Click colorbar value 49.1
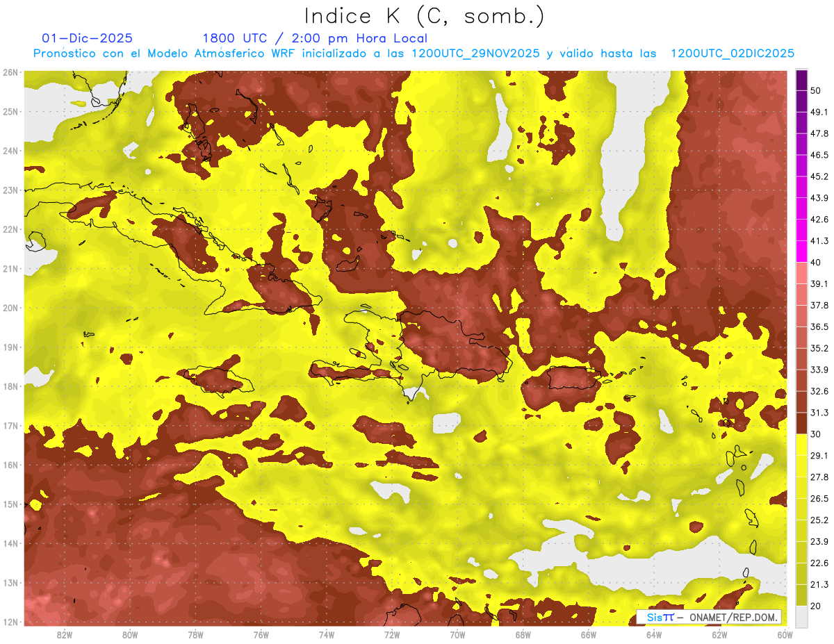Image resolution: width=834 pixels, height=644 pixels. click(x=819, y=111)
